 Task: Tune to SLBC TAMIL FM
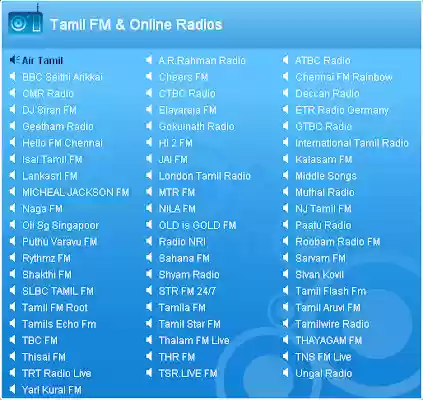(x=58, y=291)
